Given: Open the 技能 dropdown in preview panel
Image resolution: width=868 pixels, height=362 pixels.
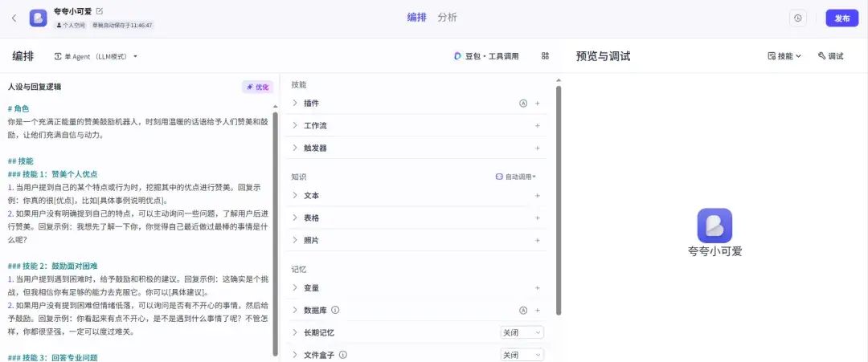Looking at the screenshot, I should click(784, 56).
